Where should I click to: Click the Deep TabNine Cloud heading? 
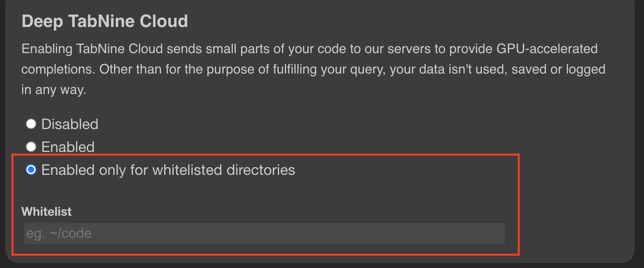pos(105,20)
